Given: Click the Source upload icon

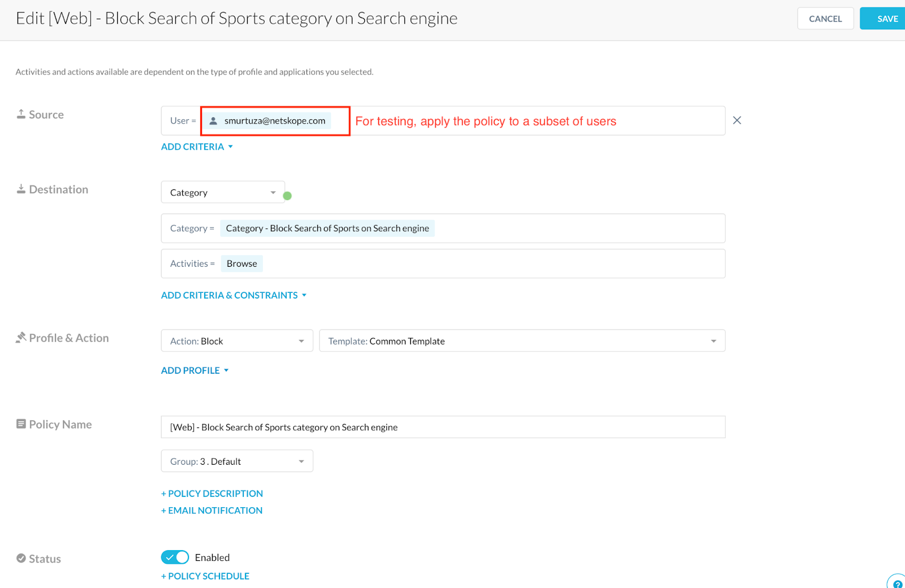Looking at the screenshot, I should (x=21, y=114).
